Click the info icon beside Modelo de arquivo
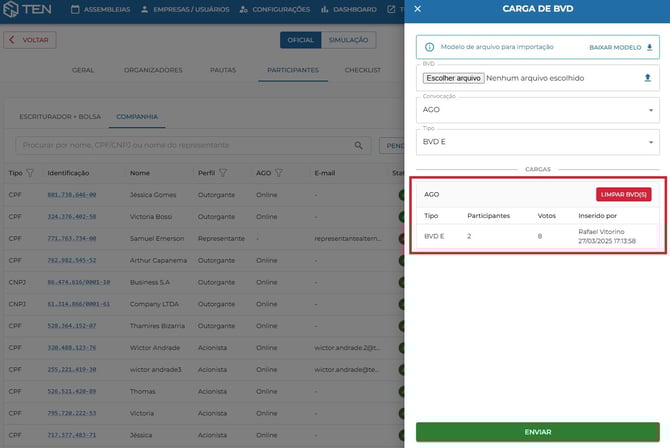Screen dimensions: 670x448 (430, 47)
